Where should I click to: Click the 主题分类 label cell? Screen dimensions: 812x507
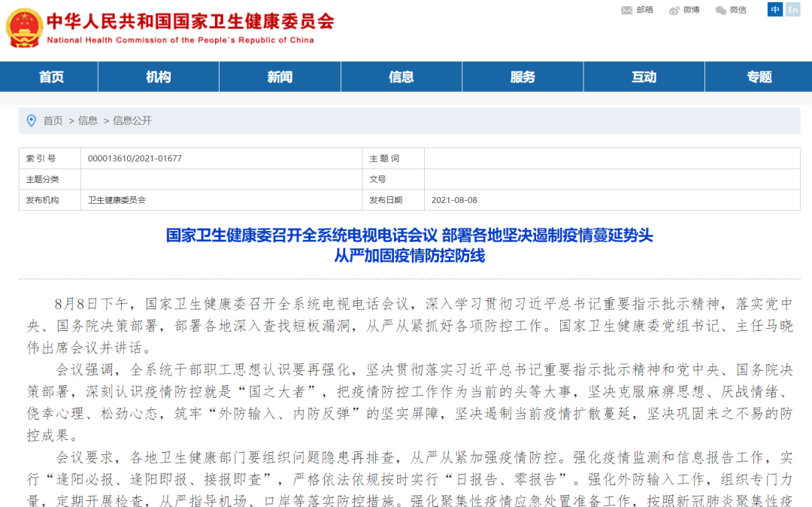(x=50, y=179)
